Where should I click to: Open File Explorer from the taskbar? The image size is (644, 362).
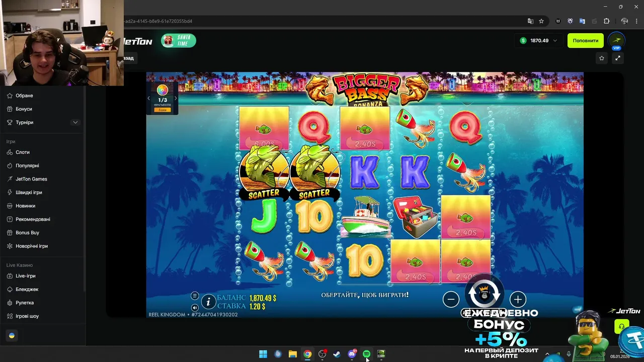point(292,354)
